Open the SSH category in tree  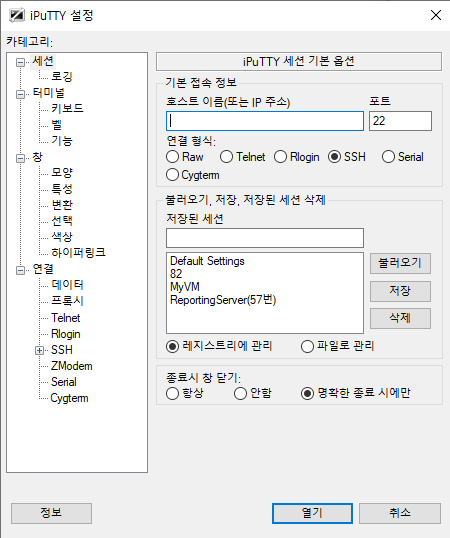pyautogui.click(x=62, y=350)
